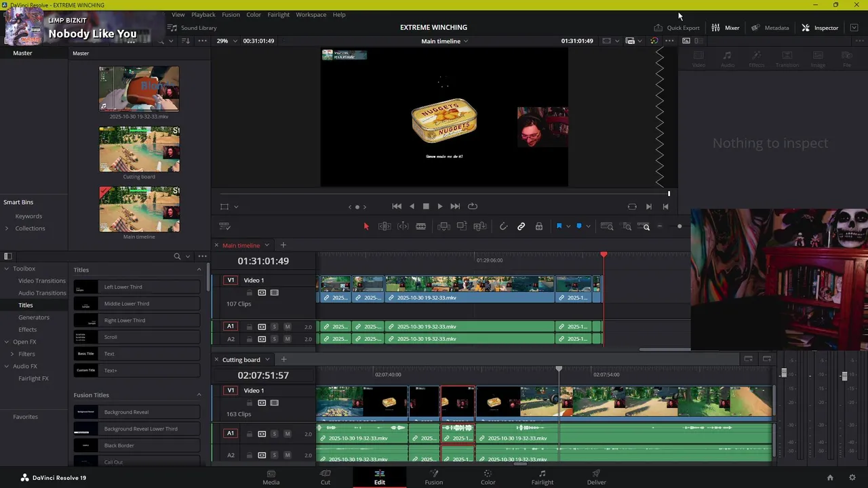
Task: Disable Video 1 track in Cutting board
Action: click(274, 403)
